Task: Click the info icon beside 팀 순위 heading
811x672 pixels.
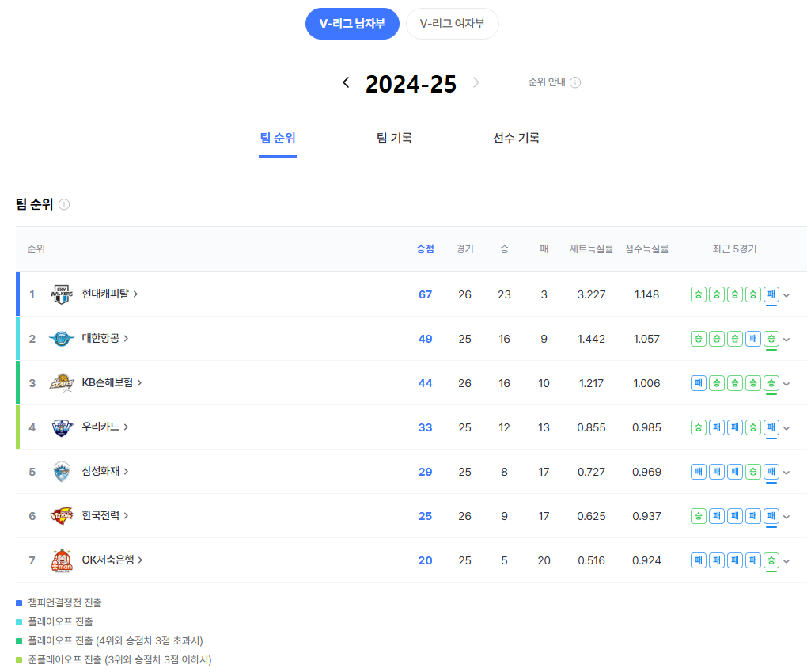Action: (x=65, y=204)
